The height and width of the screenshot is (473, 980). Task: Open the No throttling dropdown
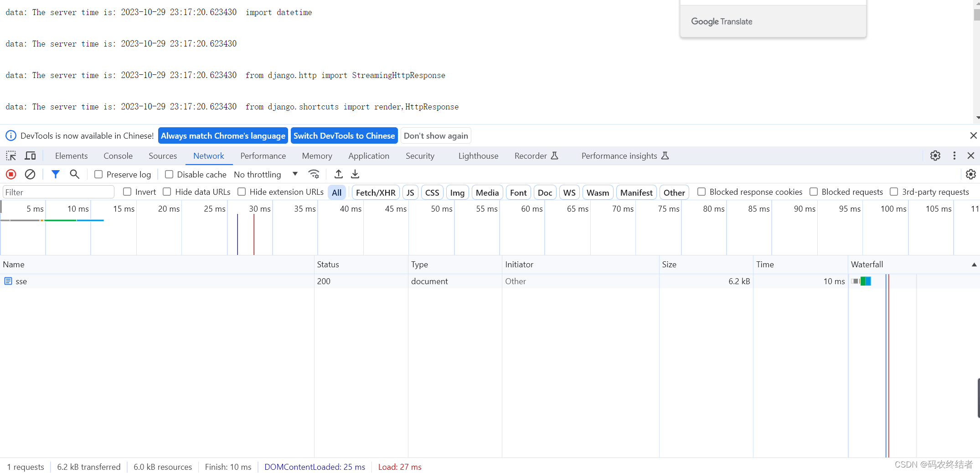[x=265, y=174]
